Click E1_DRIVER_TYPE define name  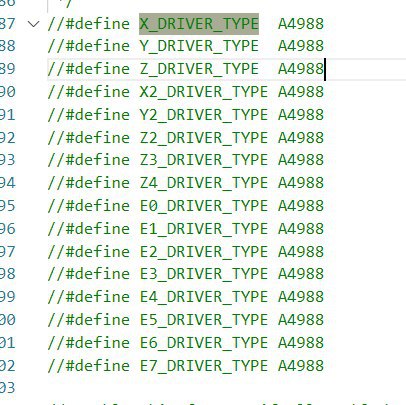click(204, 229)
